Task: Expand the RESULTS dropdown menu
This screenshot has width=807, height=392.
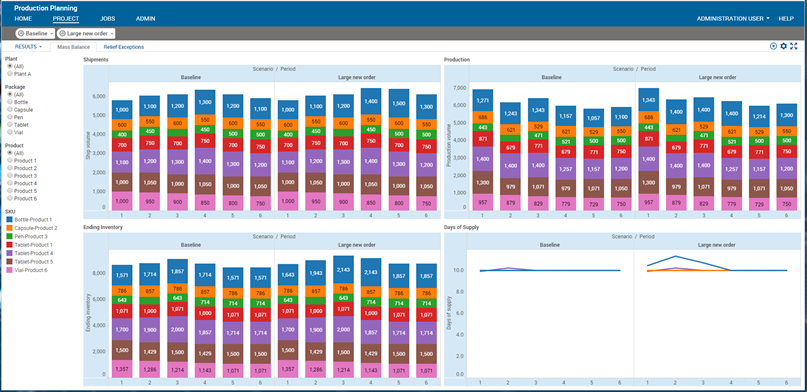Action: [x=28, y=47]
